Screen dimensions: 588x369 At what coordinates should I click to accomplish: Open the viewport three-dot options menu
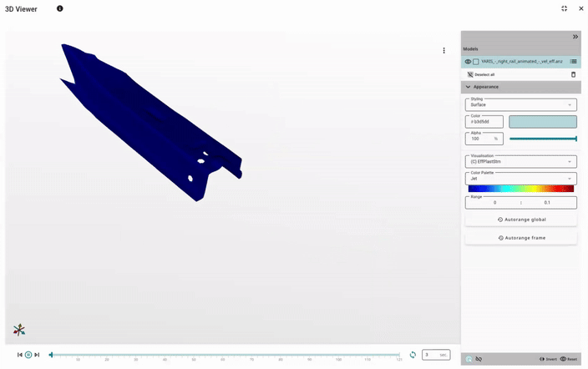coord(444,50)
